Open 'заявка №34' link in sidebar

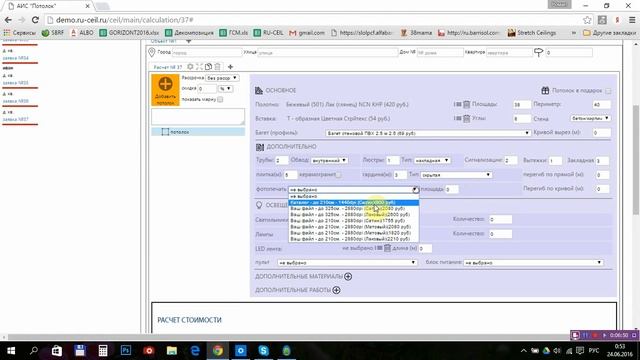pyautogui.click(x=16, y=58)
